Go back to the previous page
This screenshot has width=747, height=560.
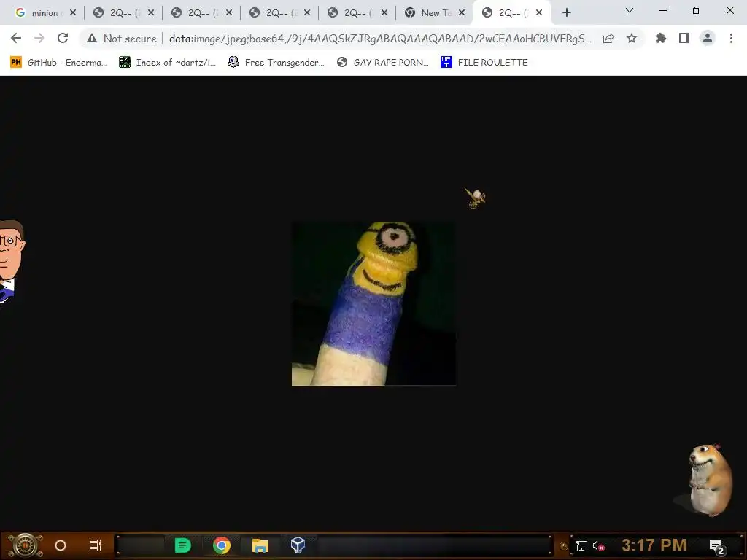pos(16,38)
